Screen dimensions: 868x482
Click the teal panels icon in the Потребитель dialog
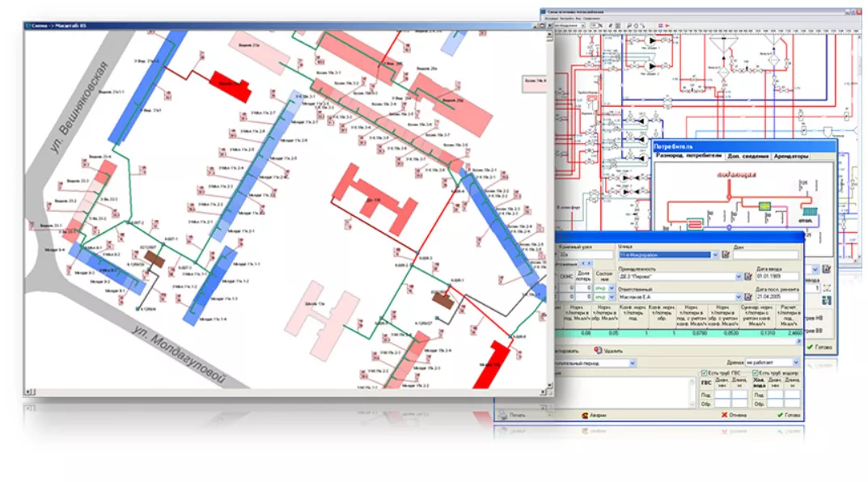tap(827, 301)
